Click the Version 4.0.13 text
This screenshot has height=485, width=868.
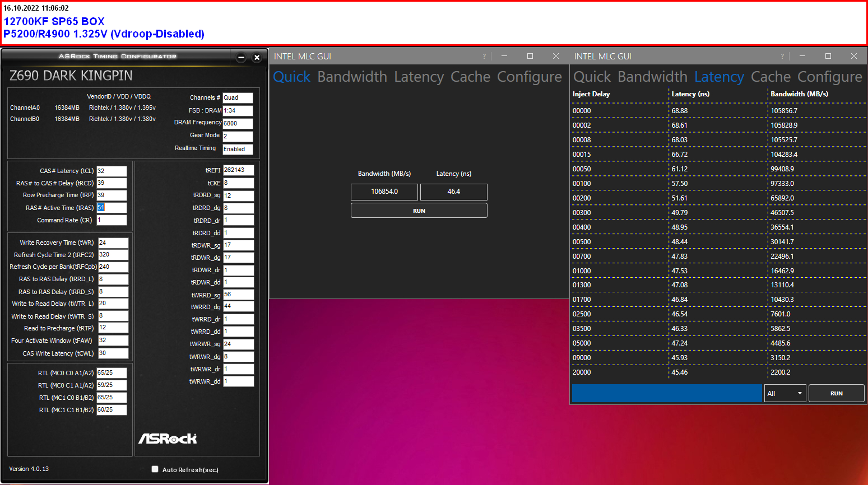[29, 469]
